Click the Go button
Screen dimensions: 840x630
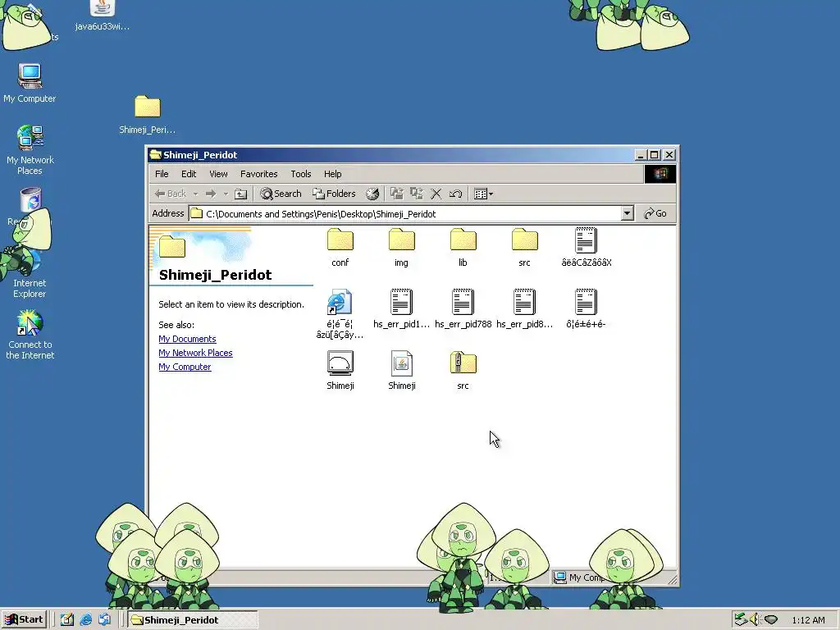pyautogui.click(x=655, y=214)
